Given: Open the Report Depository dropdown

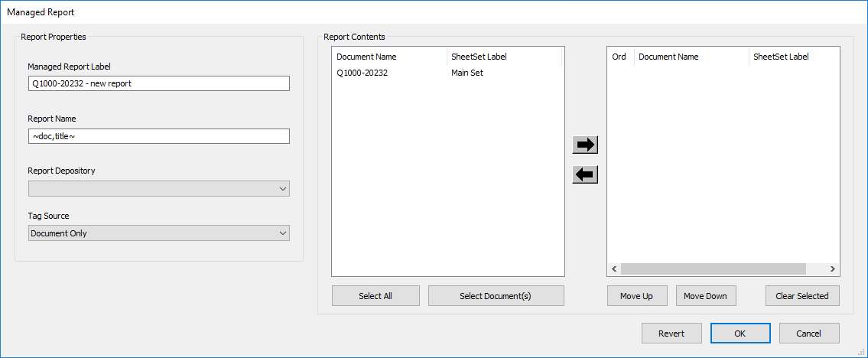Looking at the screenshot, I should 159,188.
